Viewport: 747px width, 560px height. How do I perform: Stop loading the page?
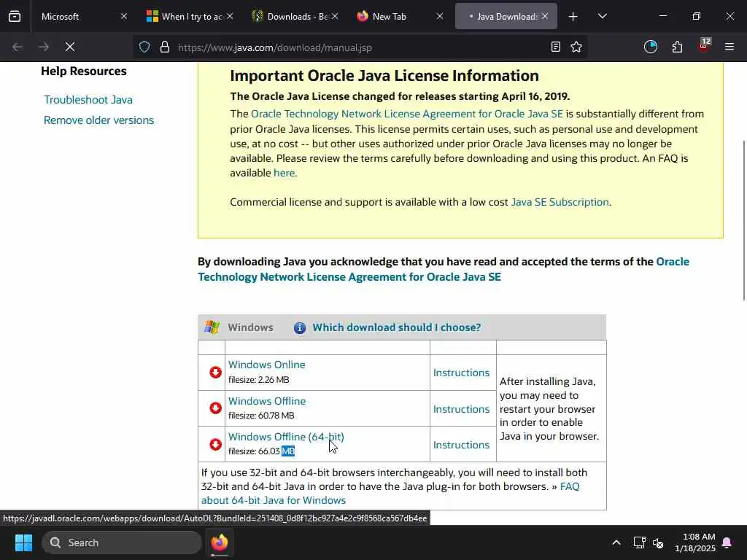(69, 47)
